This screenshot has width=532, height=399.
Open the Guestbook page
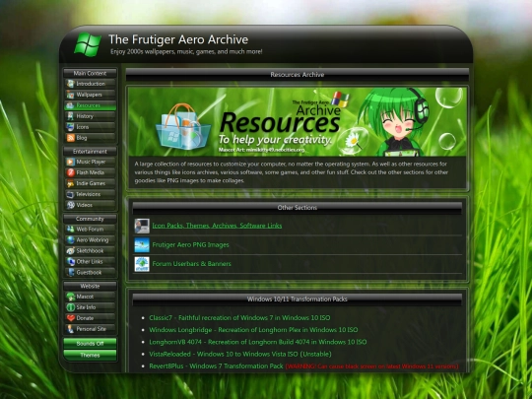(x=90, y=273)
